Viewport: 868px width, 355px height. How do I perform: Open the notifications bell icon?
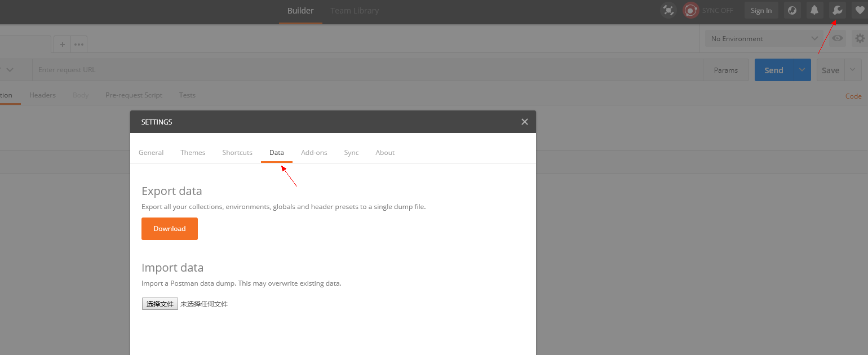point(814,10)
